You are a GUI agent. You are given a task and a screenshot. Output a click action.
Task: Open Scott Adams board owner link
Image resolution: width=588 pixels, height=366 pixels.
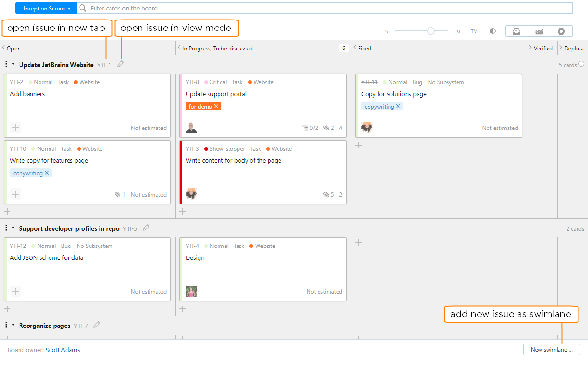(x=63, y=350)
